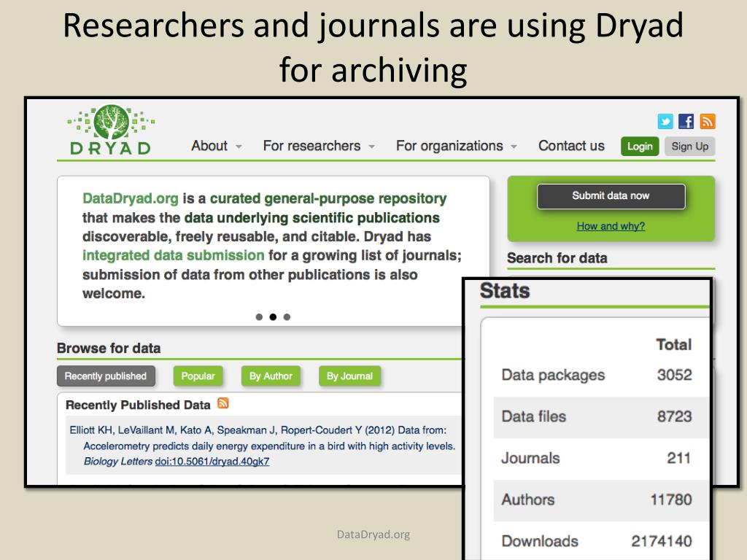Image resolution: width=747 pixels, height=560 pixels.
Task: Expand the For organizations dropdown arrow
Action: [x=514, y=147]
